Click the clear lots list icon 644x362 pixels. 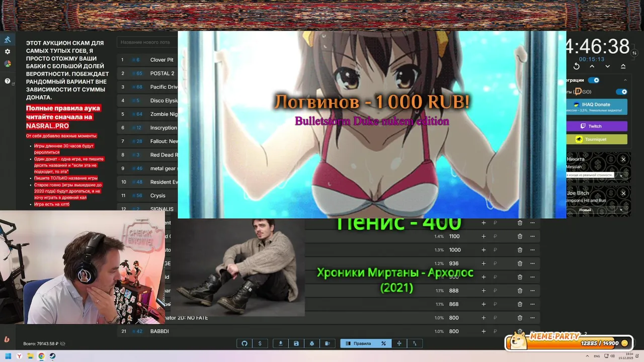327,343
